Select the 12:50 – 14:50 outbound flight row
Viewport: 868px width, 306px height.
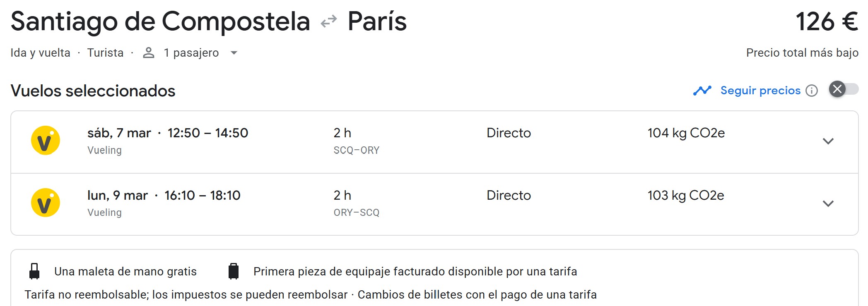coord(207,133)
